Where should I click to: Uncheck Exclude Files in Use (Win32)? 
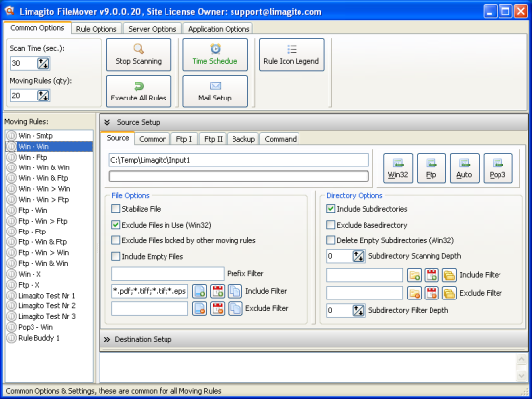[115, 225]
